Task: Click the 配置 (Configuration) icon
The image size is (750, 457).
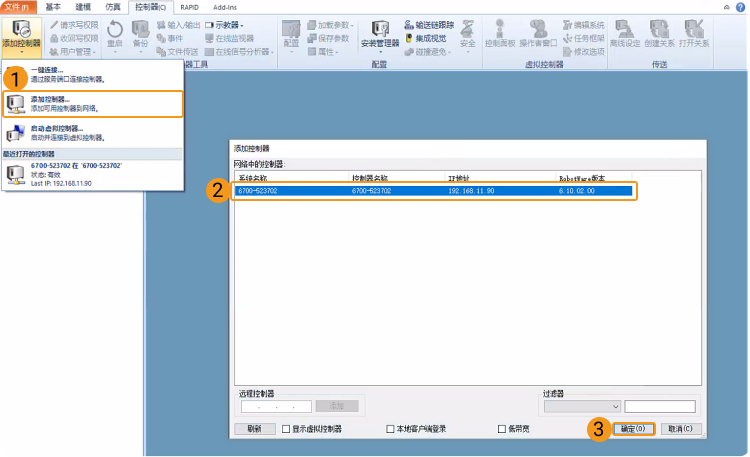Action: [291, 34]
